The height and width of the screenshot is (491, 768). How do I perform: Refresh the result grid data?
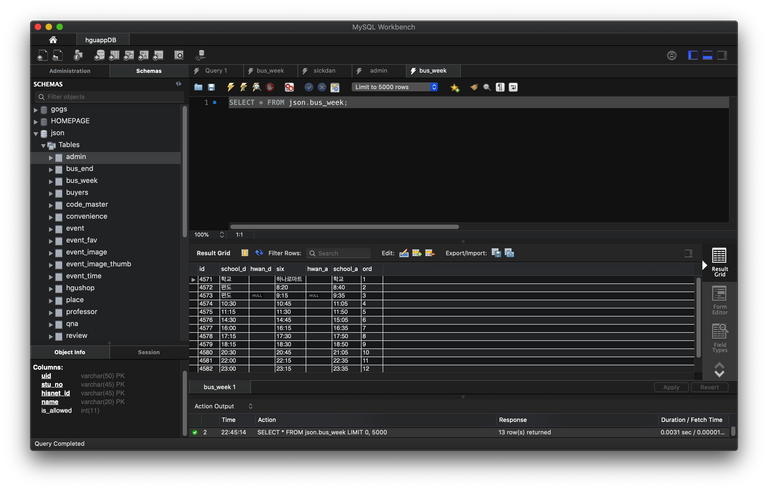tap(259, 253)
